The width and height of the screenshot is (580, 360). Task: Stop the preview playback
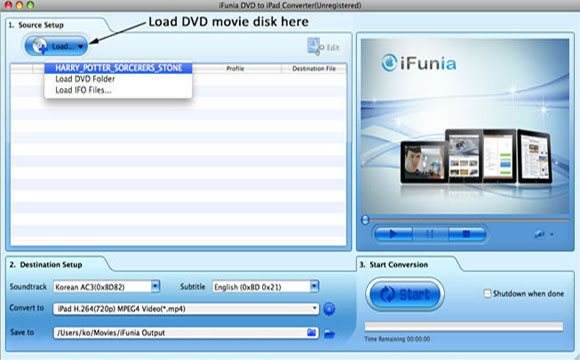[466, 234]
